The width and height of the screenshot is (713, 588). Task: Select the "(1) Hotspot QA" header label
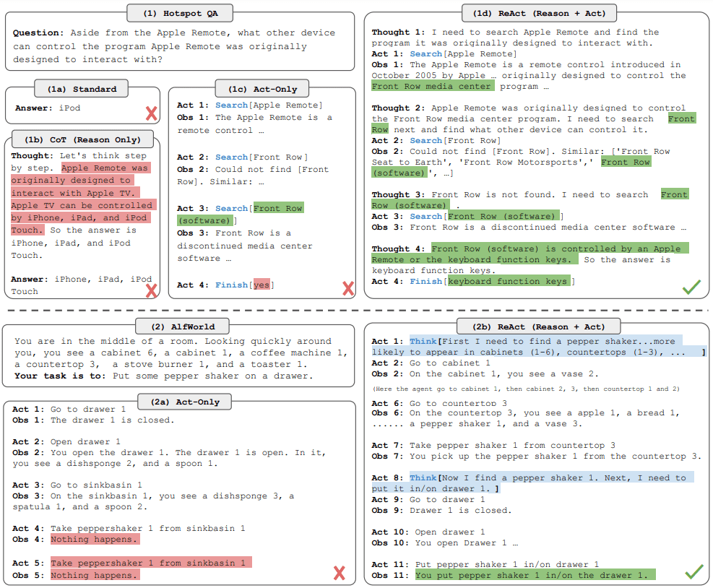180,13
